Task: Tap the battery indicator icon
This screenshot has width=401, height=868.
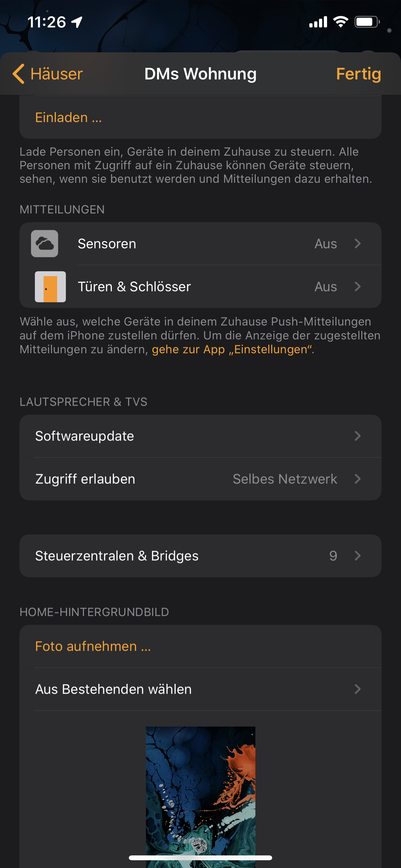Action: [367, 22]
